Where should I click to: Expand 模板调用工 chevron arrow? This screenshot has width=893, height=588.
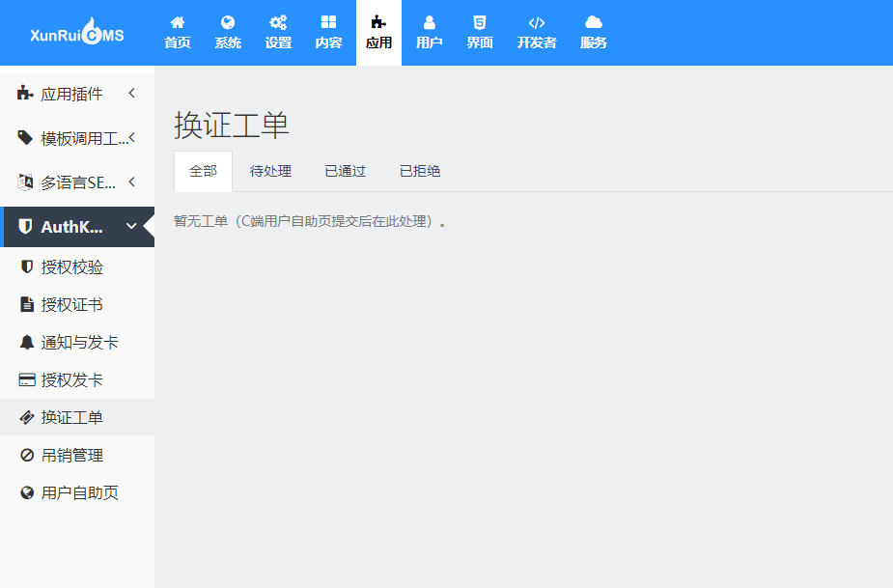tap(132, 137)
